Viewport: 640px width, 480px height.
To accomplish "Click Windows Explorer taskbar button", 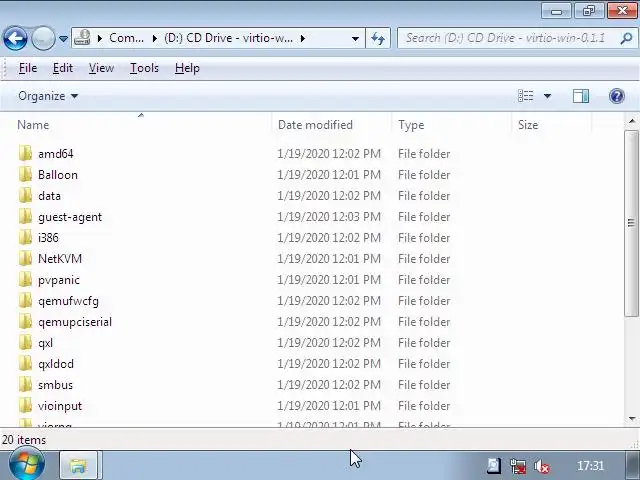I will 78,465.
